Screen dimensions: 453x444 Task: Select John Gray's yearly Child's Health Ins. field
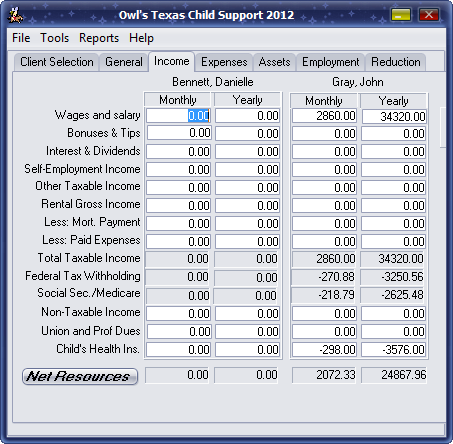click(x=394, y=350)
